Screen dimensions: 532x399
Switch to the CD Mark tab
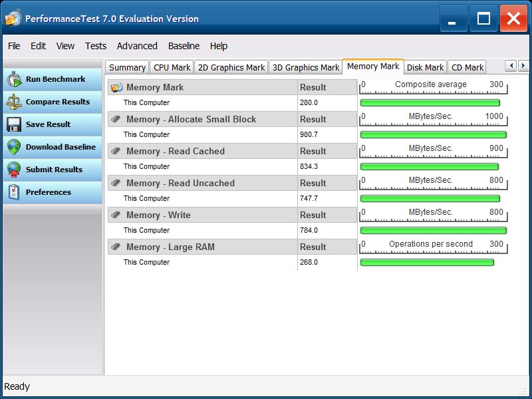467,68
